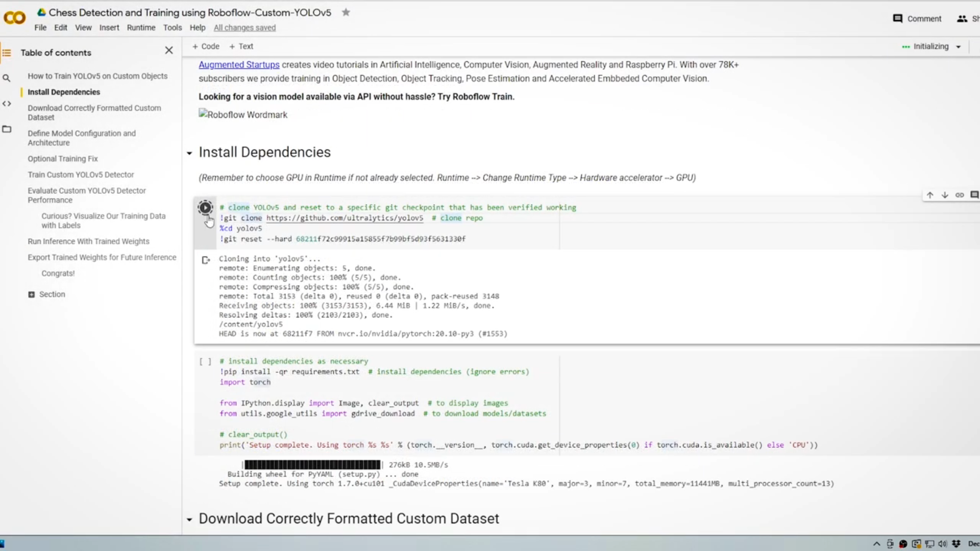
Task: Click the Runtime menu
Action: click(x=140, y=28)
